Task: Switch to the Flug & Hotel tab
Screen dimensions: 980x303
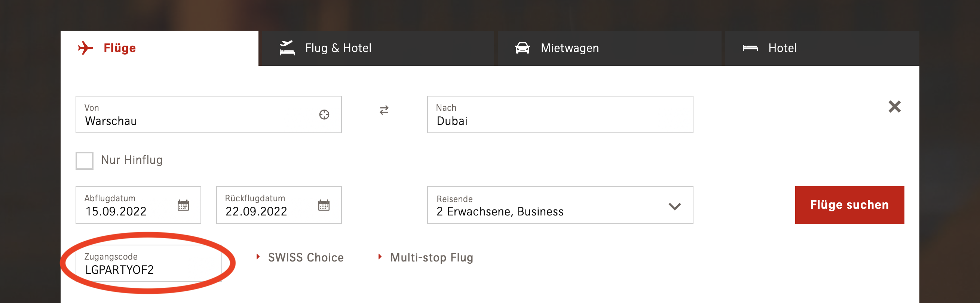Action: pyautogui.click(x=338, y=48)
